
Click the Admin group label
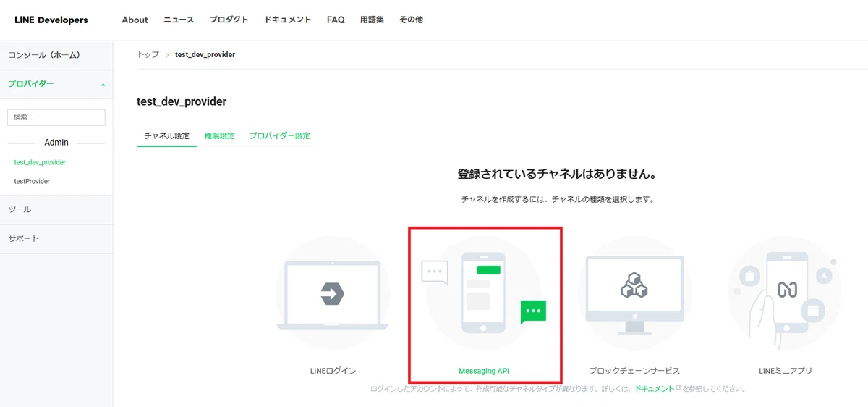click(56, 143)
